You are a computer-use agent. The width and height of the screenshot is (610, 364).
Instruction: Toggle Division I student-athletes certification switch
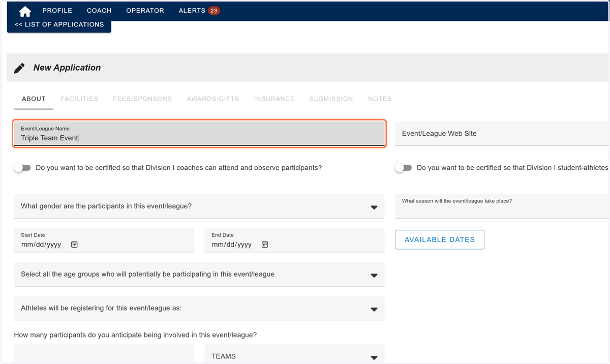coord(404,168)
